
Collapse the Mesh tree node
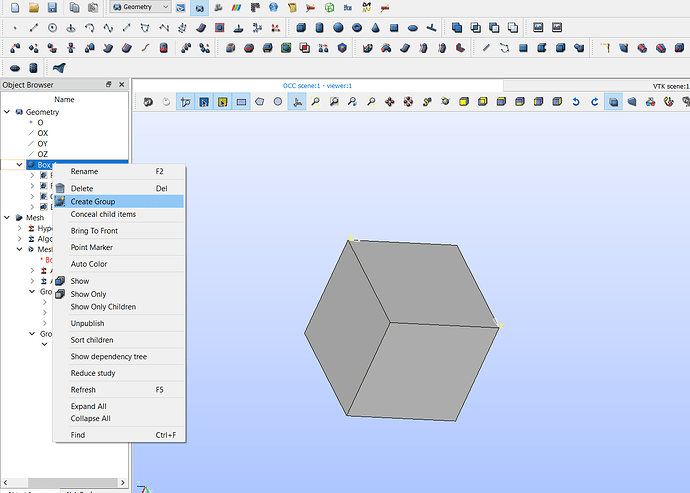[x=7, y=217]
